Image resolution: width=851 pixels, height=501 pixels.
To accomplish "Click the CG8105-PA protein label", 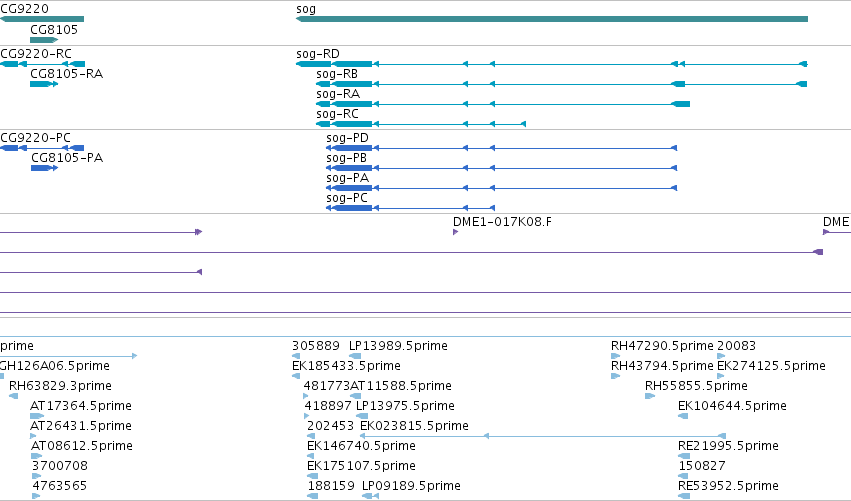I will tap(67, 158).
